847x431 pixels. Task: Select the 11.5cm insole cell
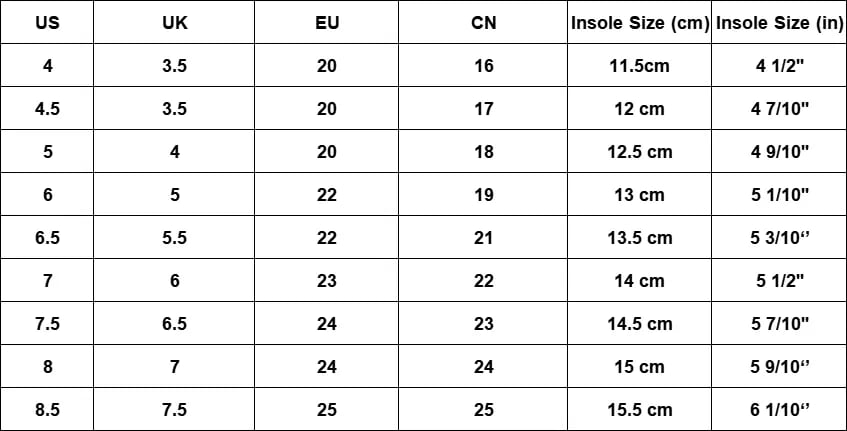pos(640,65)
